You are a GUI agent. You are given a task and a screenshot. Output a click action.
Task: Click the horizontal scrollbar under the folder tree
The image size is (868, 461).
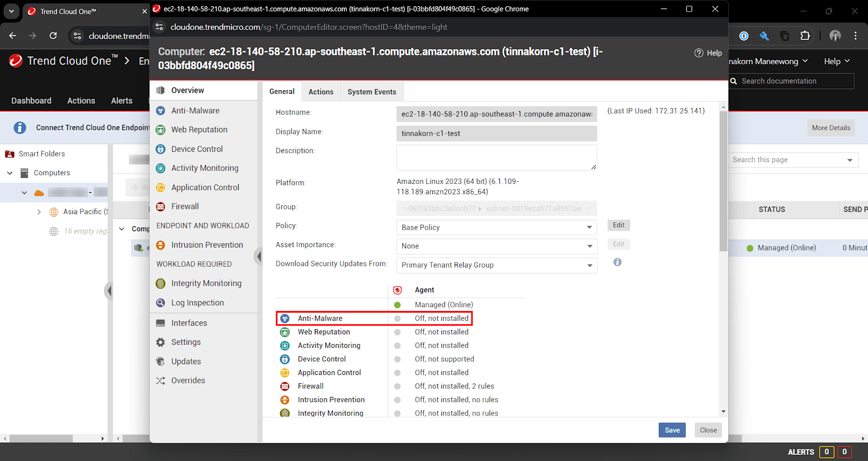42,439
